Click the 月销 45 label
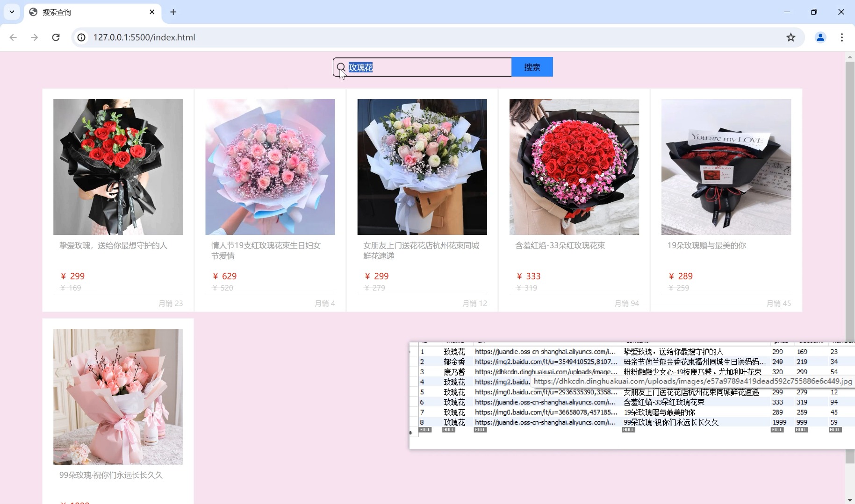The image size is (855, 504). pos(778,304)
